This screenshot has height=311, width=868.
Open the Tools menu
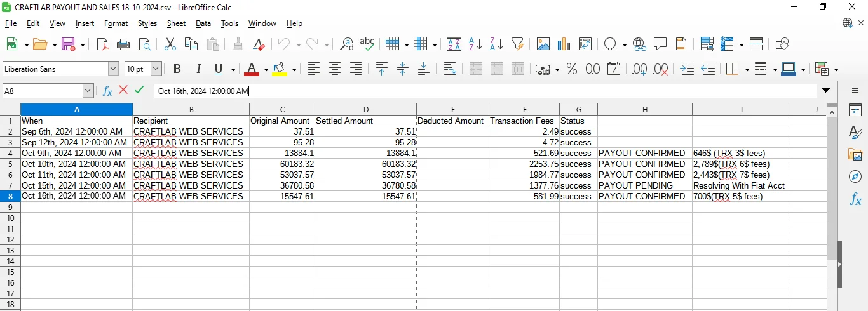229,23
